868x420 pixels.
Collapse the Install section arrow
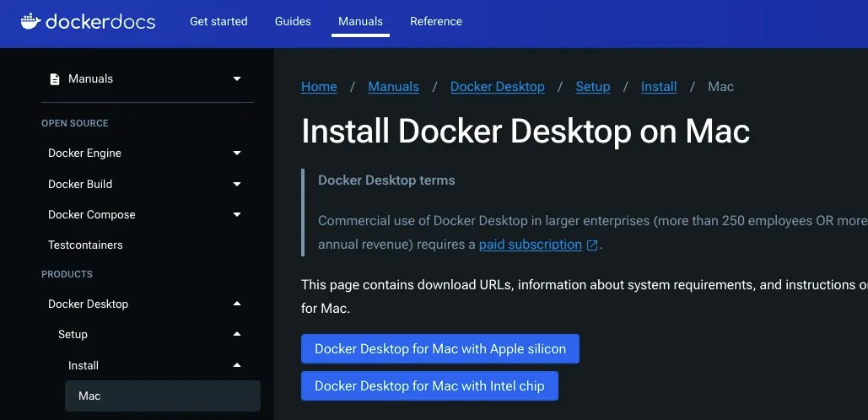(x=237, y=364)
